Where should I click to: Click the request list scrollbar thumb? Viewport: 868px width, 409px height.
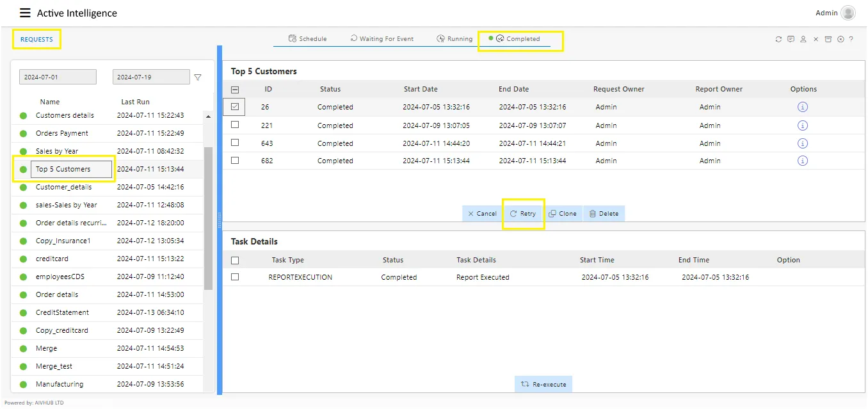[208, 218]
